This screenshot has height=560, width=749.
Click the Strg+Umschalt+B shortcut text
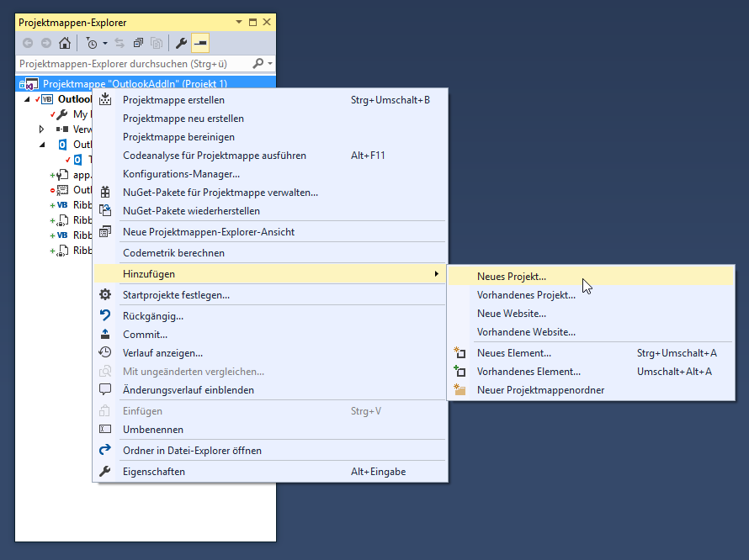pyautogui.click(x=390, y=100)
